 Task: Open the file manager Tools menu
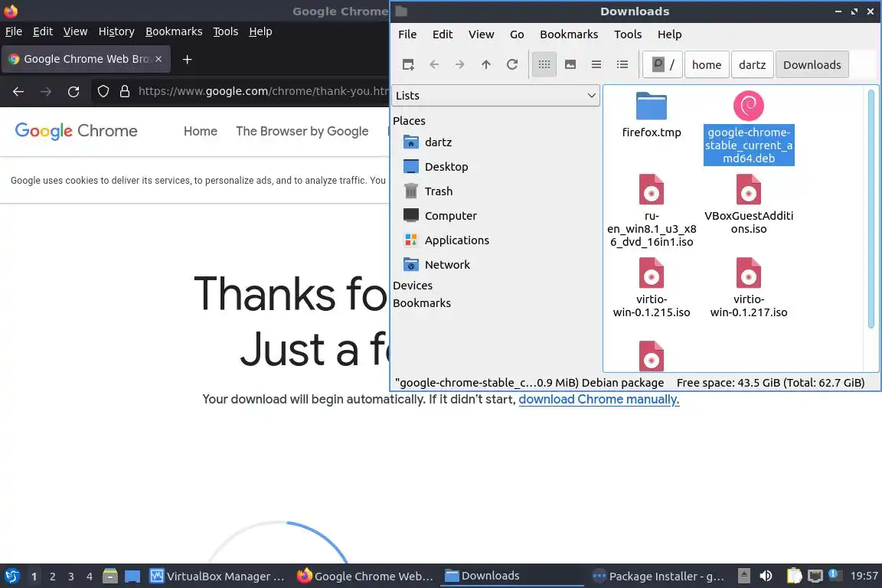628,34
